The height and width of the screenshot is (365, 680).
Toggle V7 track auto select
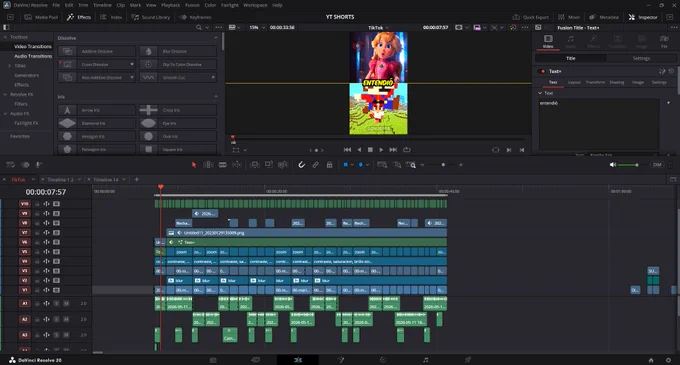46,233
